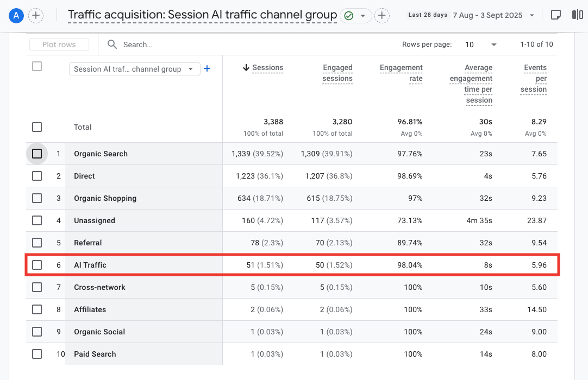Screen dimensions: 588x380
Task: Add a comparison using the dashed plus icon
Action: 381,16
